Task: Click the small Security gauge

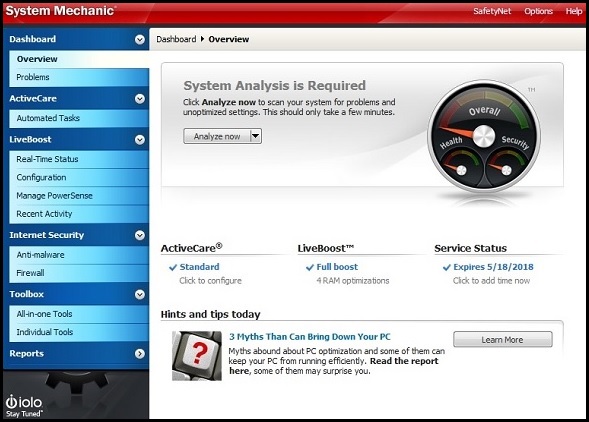Action: click(506, 167)
